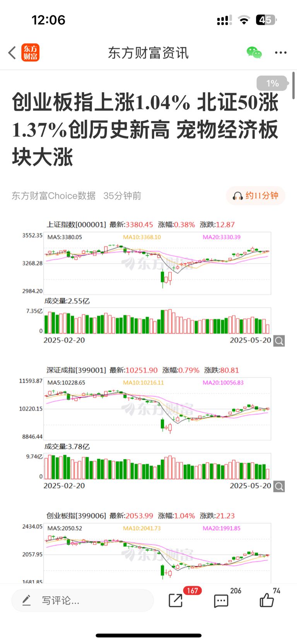Viewport: 297px width, 644px height.
Task: Tap 创业板指[399006] chart title
Action: point(76,516)
